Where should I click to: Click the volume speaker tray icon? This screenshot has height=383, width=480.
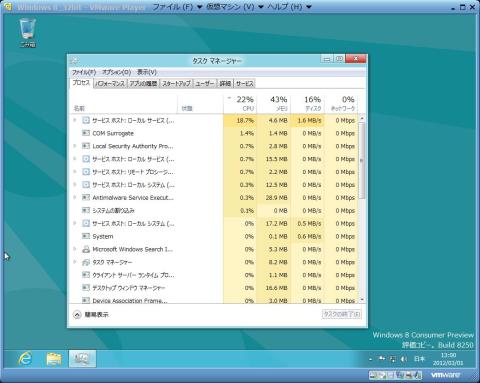404,359
